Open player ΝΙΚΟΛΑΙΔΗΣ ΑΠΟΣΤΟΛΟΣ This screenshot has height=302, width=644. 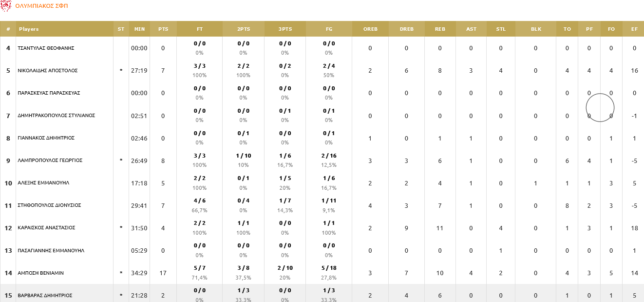coord(48,71)
